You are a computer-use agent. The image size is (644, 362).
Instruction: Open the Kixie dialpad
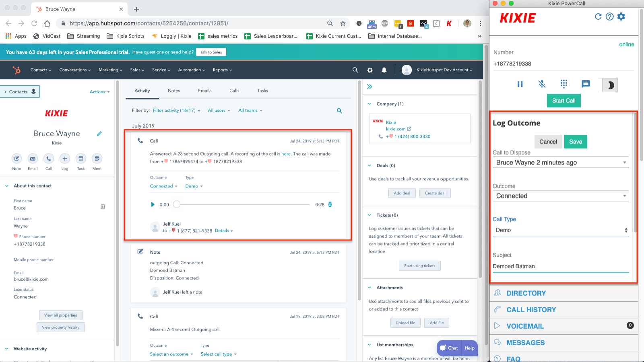(563, 84)
